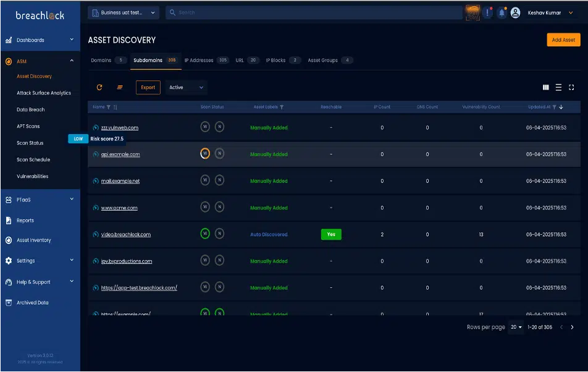The height and width of the screenshot is (372, 588).
Task: Open the column view icon
Action: pos(545,87)
